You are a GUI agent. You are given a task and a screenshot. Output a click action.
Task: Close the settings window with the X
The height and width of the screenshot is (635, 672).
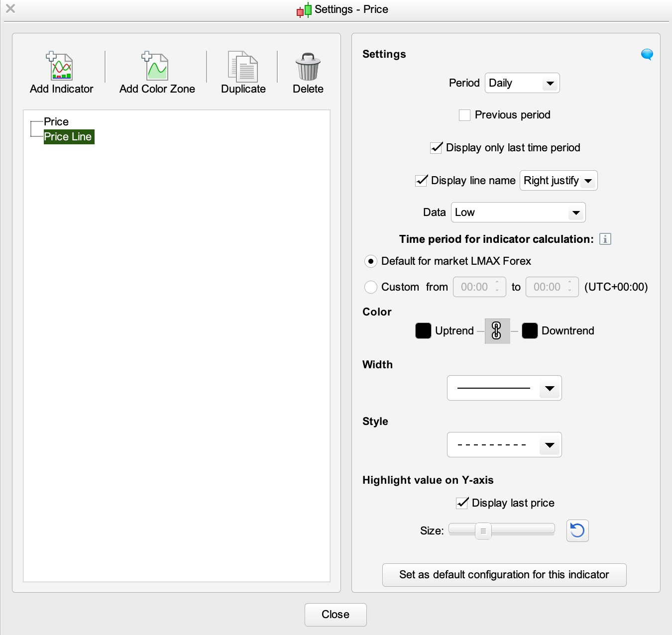(x=10, y=8)
